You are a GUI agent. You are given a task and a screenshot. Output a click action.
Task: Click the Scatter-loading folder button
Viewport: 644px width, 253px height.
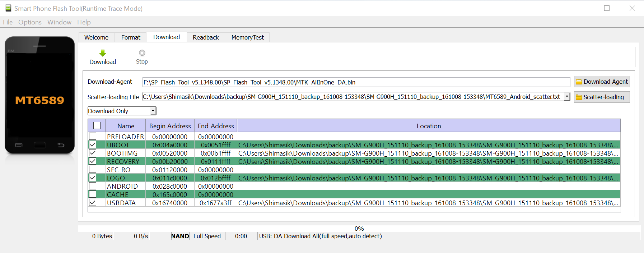[x=602, y=97]
